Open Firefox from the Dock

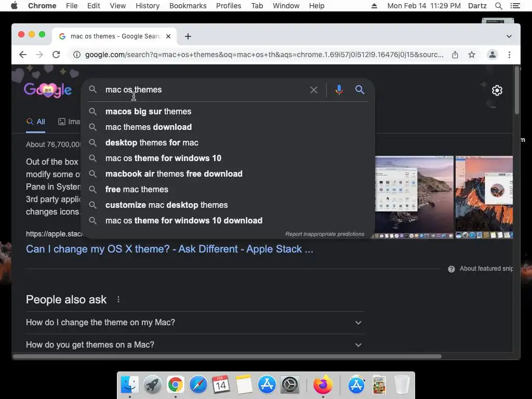(x=323, y=385)
